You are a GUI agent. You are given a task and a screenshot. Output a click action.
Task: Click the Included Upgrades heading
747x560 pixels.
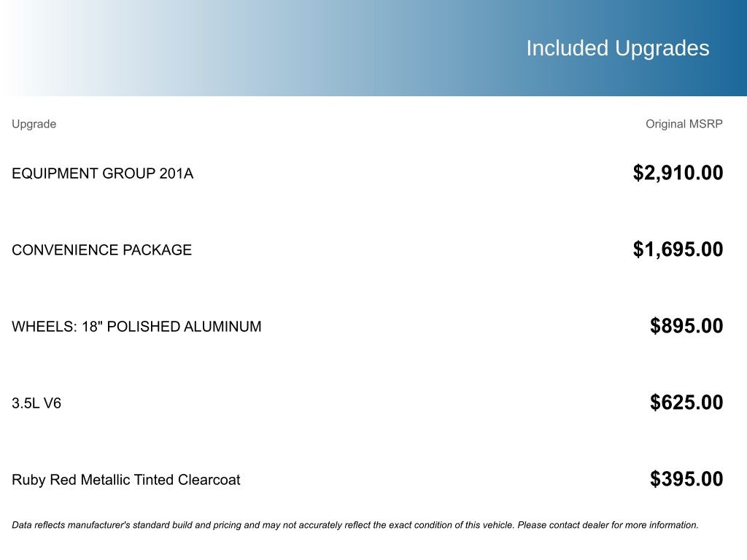617,48
